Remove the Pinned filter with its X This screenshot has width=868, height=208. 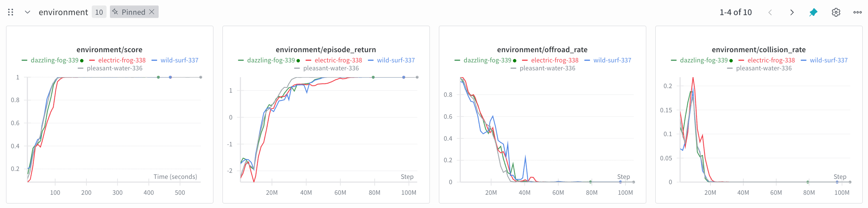152,12
